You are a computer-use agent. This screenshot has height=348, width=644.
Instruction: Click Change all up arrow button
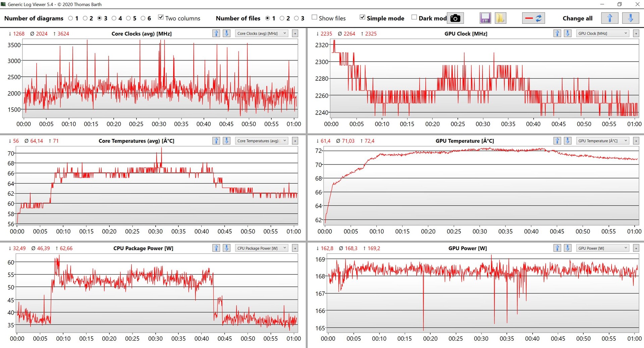click(x=610, y=18)
